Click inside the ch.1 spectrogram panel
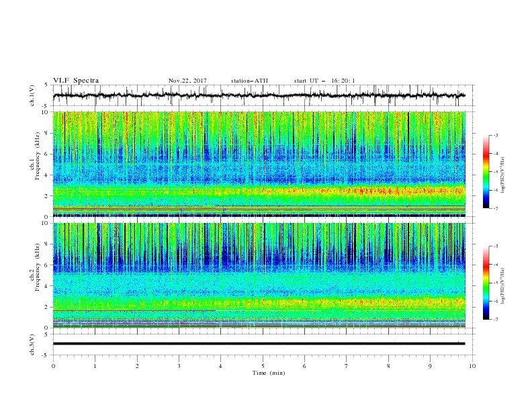532x411 pixels. pos(259,164)
